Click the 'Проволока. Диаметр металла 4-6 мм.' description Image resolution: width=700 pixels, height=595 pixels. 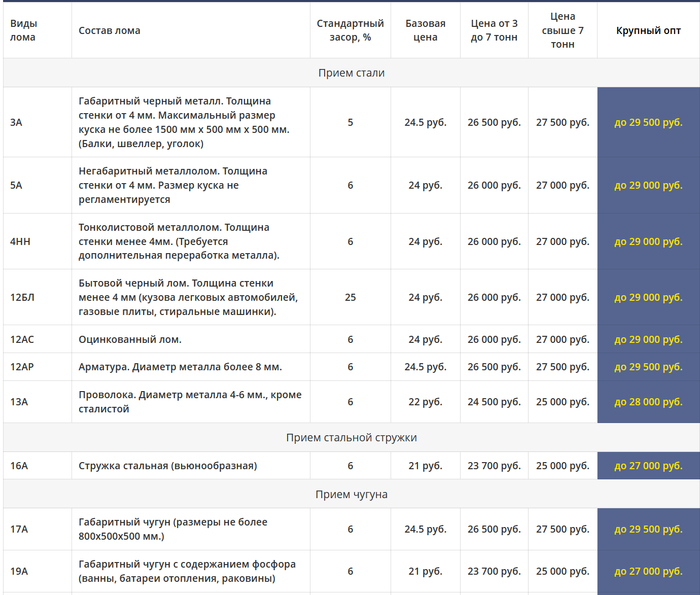tap(190, 402)
